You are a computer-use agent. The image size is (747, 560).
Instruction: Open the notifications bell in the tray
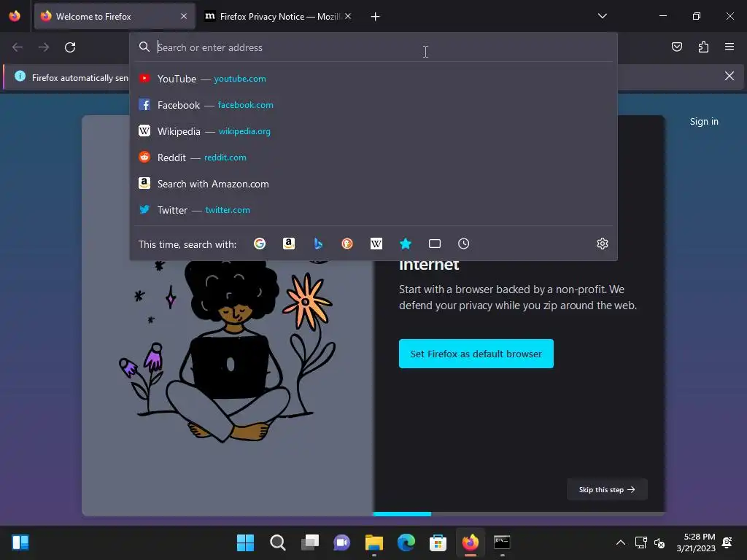[727, 542]
